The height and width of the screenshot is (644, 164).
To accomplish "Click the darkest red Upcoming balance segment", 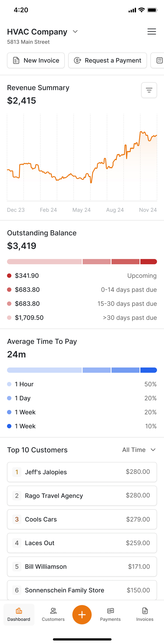I will coord(148,262).
